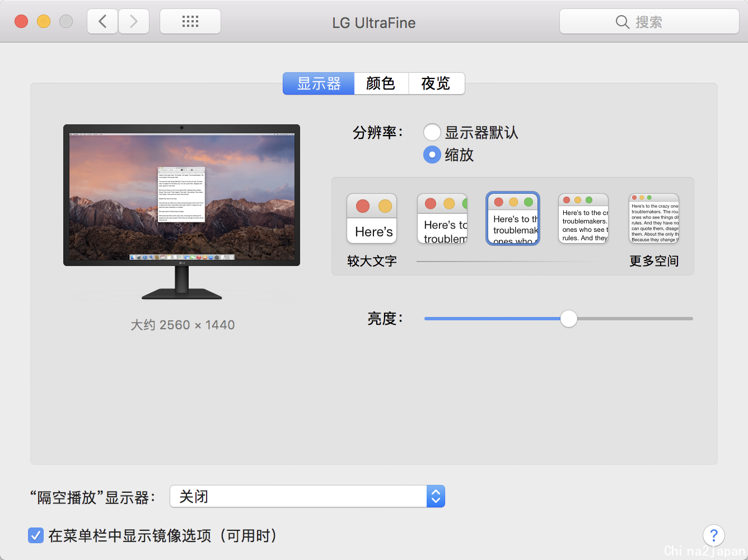Switch to the 夜览 tab
The height and width of the screenshot is (560, 748).
click(436, 83)
